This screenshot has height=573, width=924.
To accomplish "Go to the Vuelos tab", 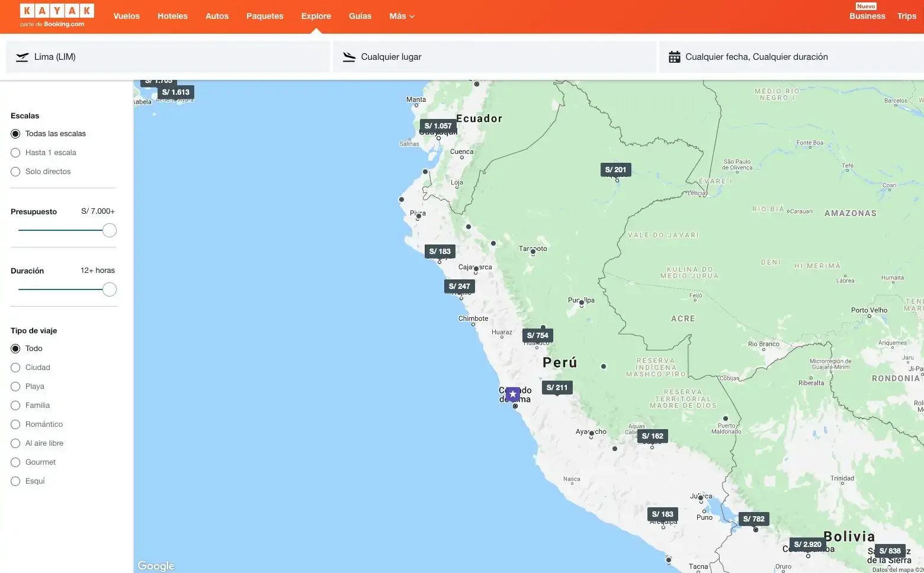I will 126,16.
